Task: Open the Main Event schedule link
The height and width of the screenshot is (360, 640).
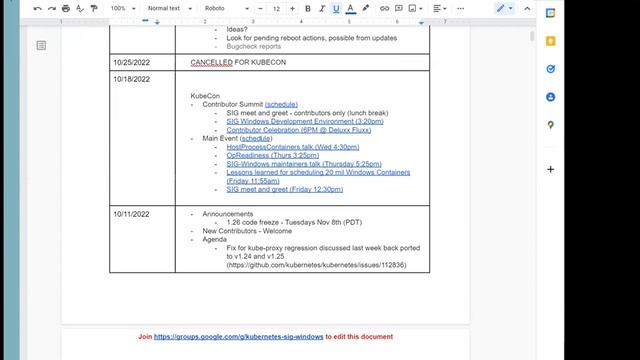Action: (256, 138)
